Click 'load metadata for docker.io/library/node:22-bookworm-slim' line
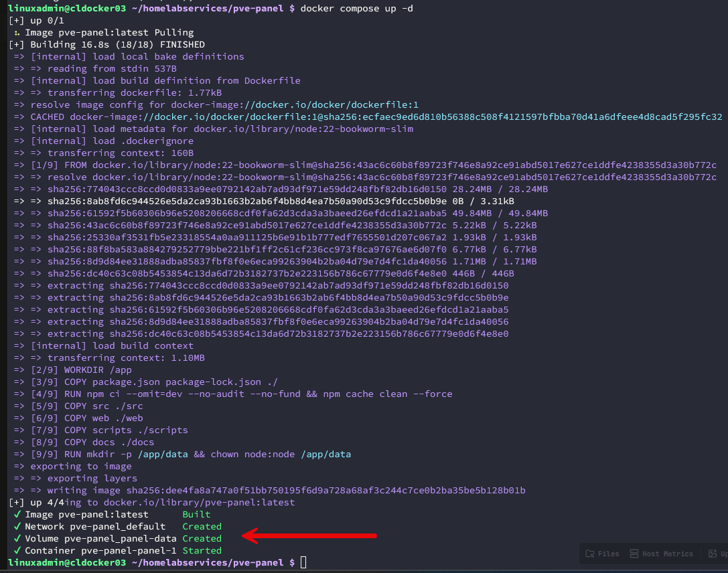The width and height of the screenshot is (728, 573). click(213, 129)
